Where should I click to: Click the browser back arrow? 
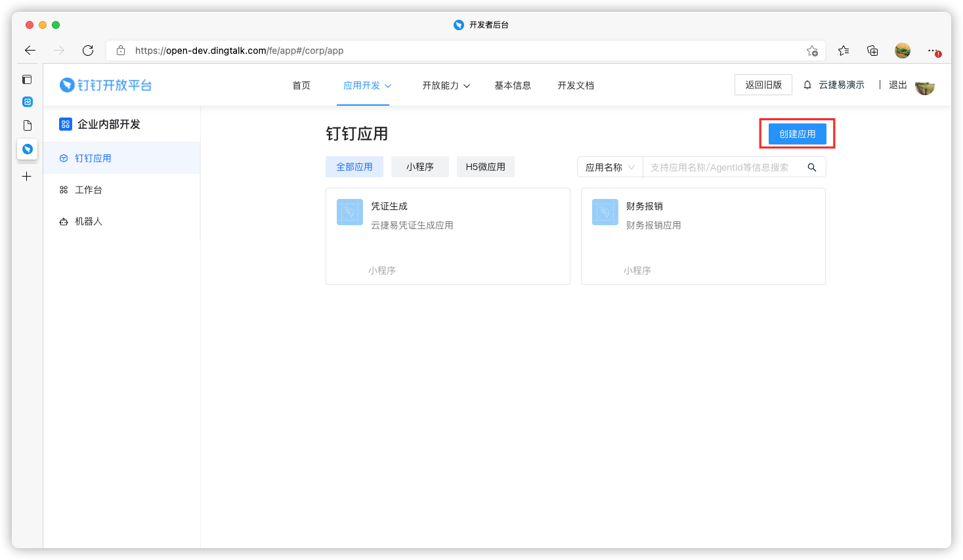30,51
